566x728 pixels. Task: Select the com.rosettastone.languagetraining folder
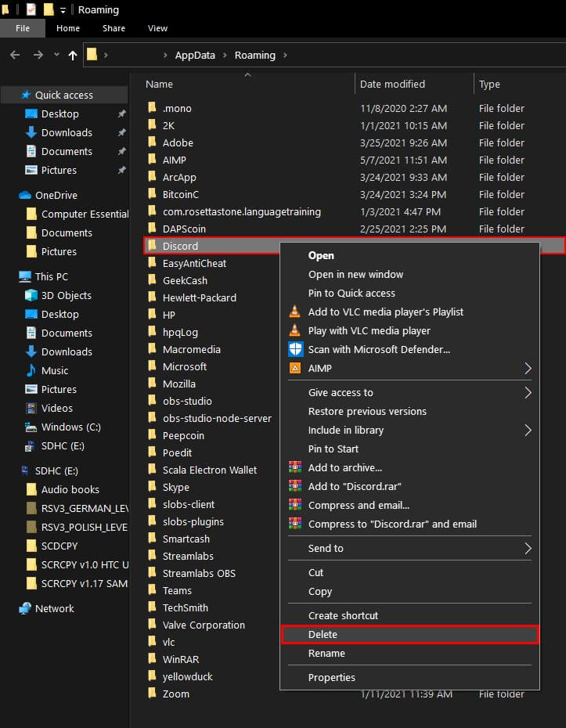[241, 211]
